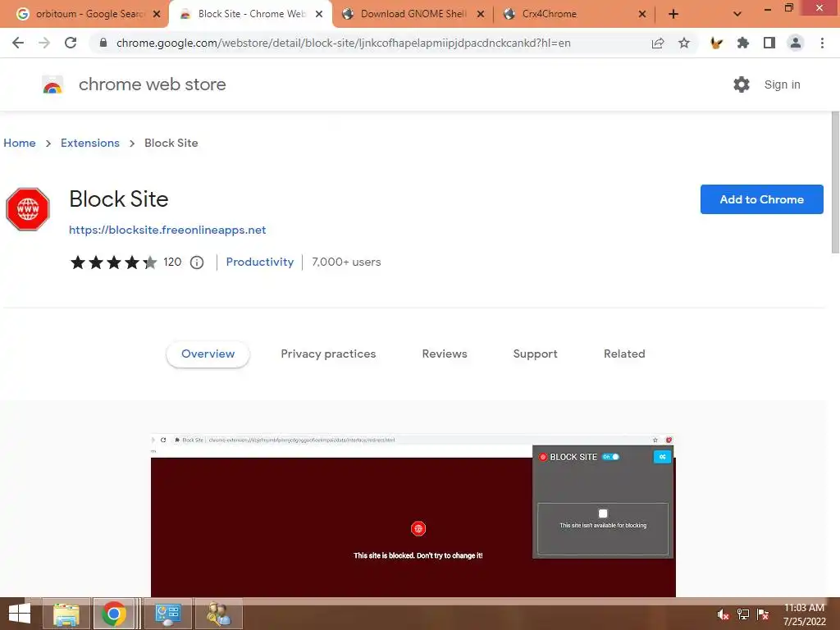Expand the tab search chevron
840x630 pixels.
pyautogui.click(x=737, y=14)
